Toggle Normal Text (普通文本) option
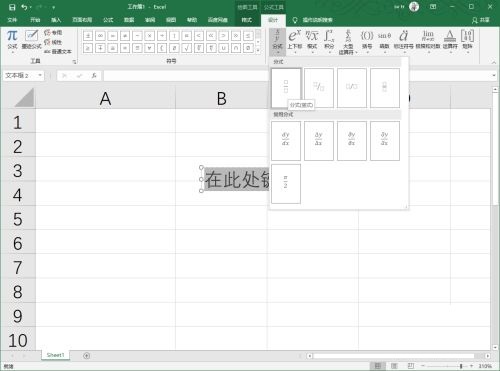This screenshot has height=371, width=500. (x=58, y=52)
